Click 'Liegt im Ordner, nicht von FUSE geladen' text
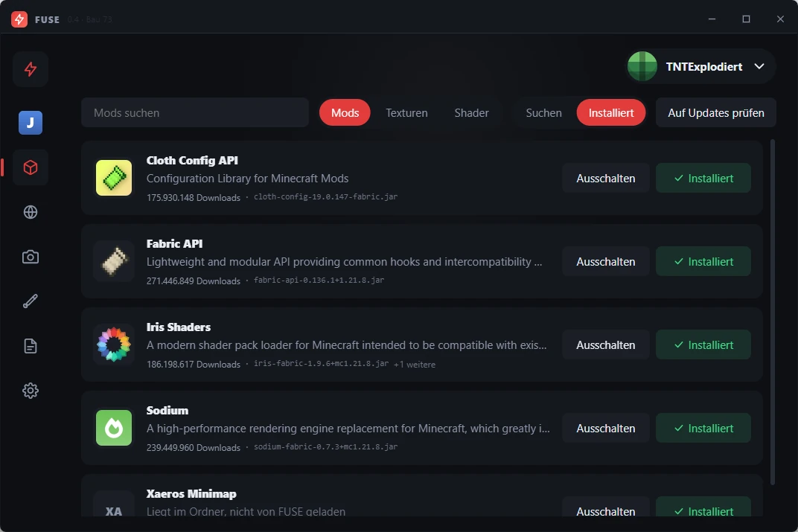Viewport: 798px width, 532px height. coord(246,511)
